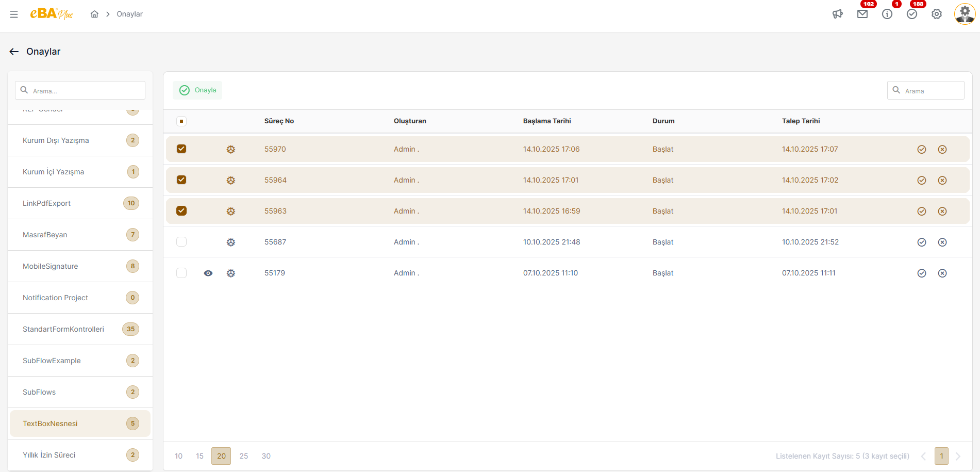Open the pending approvals checkmark icon in header
The image size is (980, 472).
point(912,14)
